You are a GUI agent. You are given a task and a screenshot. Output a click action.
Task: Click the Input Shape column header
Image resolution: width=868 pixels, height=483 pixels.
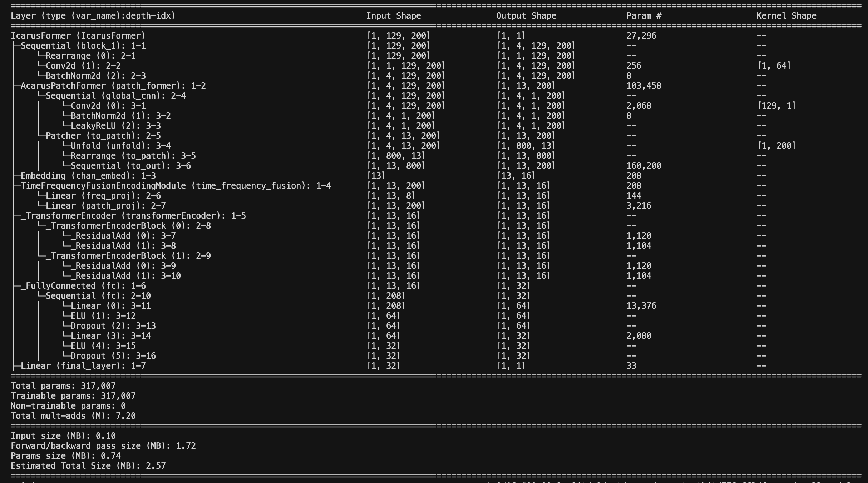pyautogui.click(x=393, y=16)
